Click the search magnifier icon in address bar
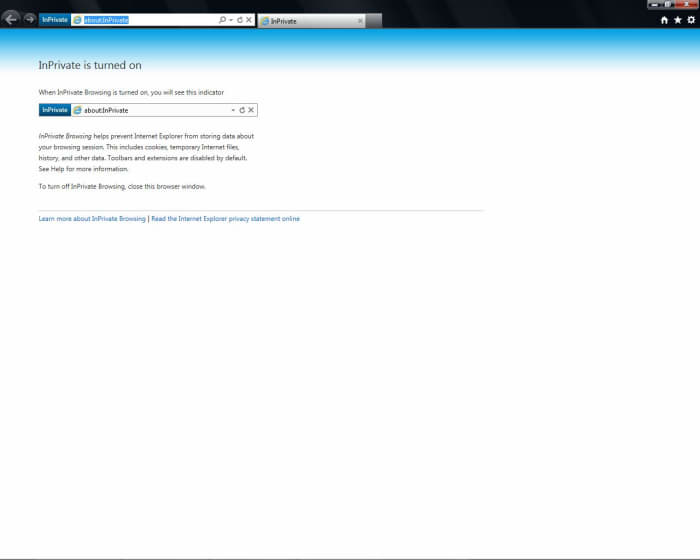Viewport: 700px width, 560px height. (222, 20)
